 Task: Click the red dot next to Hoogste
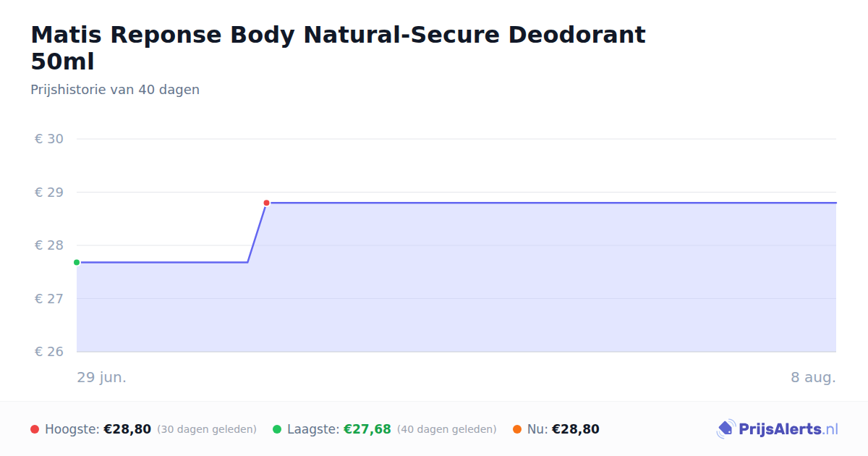coord(35,429)
